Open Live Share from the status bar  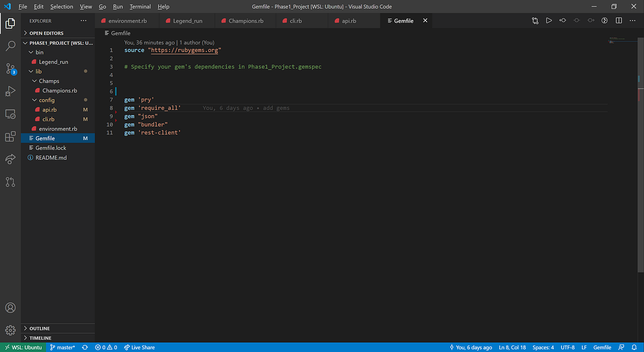(x=139, y=347)
